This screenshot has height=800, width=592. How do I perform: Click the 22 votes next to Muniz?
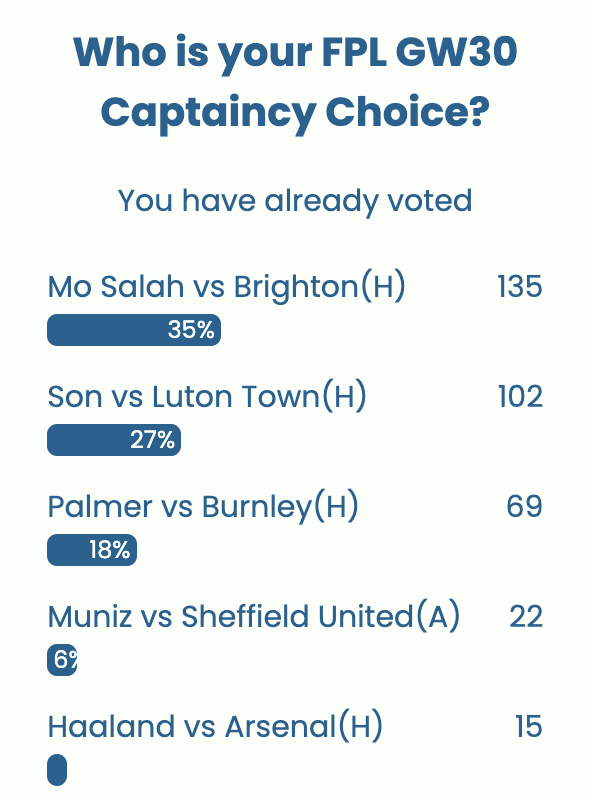coord(527,617)
